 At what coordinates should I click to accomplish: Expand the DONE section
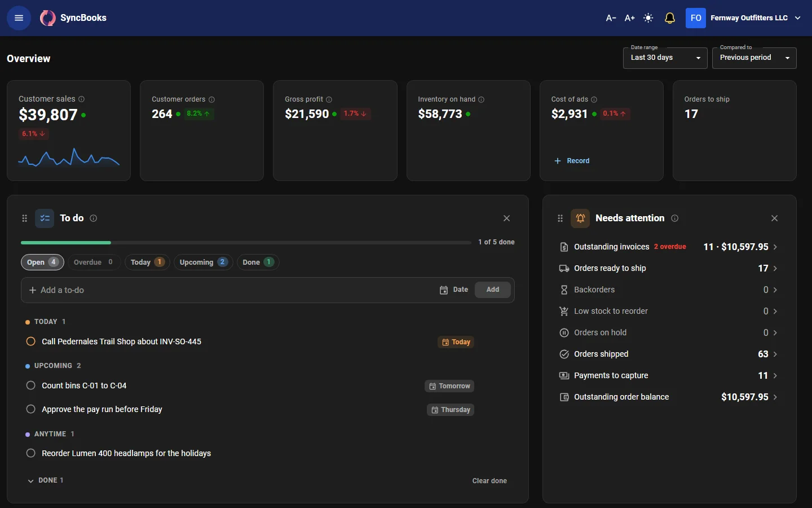(45, 480)
